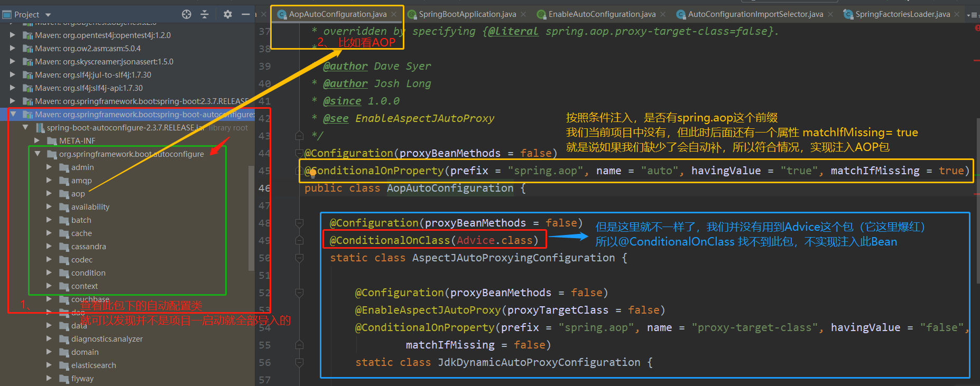
Task: Click Advice.class in ConditionalOnClass annotation
Action: click(x=495, y=240)
